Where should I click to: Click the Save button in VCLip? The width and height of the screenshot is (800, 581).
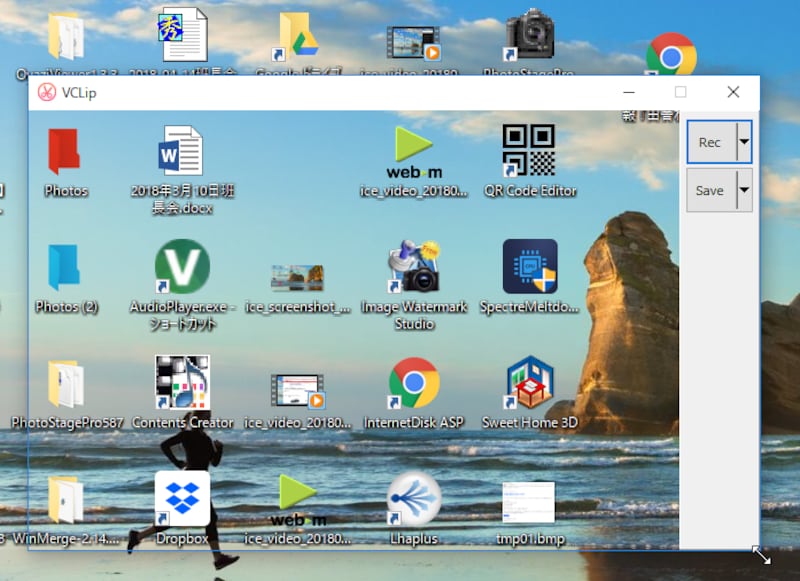tap(712, 190)
